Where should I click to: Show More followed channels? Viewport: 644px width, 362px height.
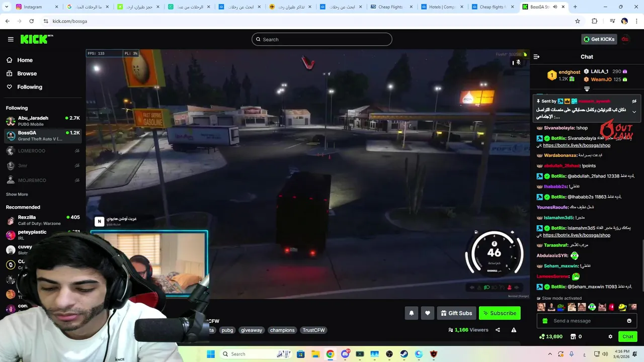(17, 194)
